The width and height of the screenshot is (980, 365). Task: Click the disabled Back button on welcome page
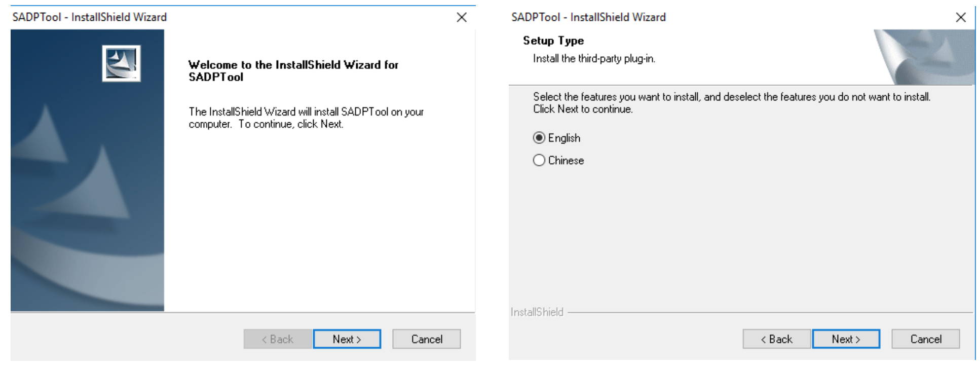tap(278, 339)
